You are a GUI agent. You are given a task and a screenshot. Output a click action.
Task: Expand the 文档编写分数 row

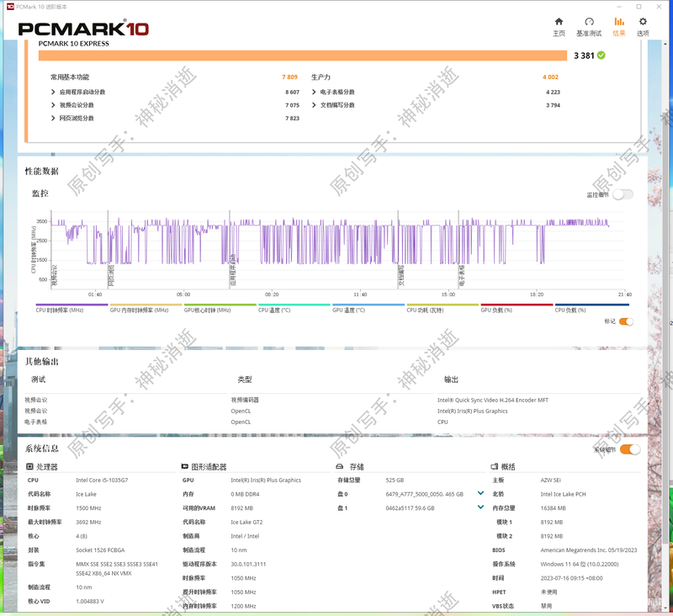(x=314, y=105)
